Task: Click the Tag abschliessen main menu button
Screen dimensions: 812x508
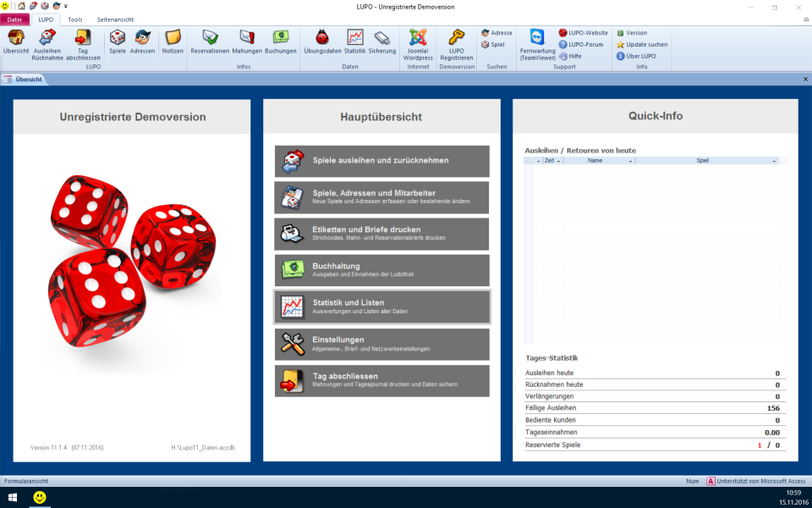Action: [382, 381]
